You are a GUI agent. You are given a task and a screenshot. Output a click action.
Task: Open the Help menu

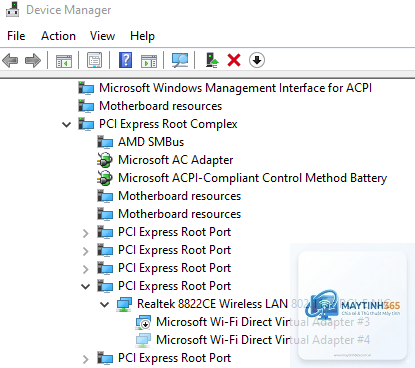coord(142,36)
